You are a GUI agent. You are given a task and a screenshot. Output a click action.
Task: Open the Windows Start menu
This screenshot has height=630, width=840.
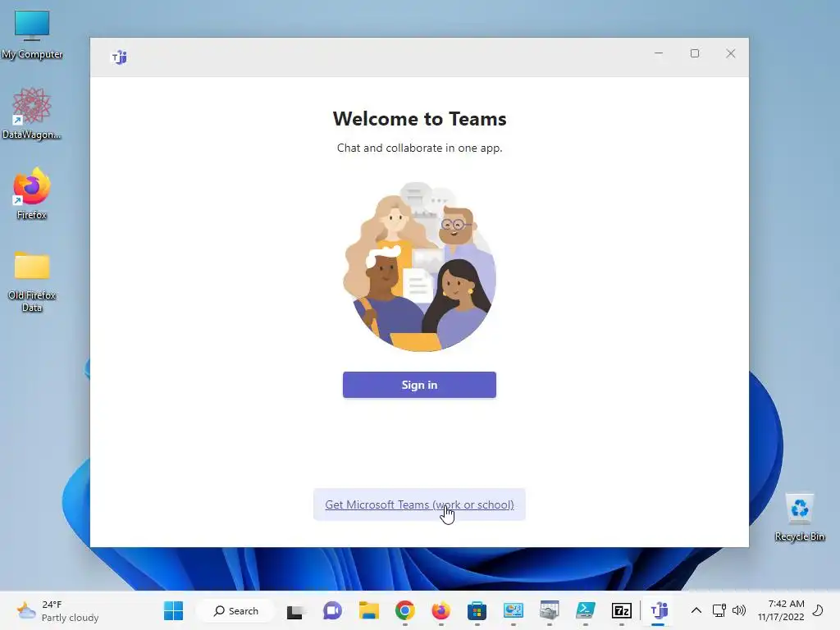click(173, 610)
